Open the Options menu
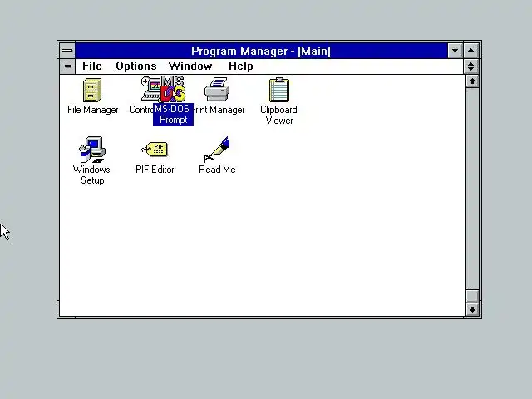 [x=136, y=66]
